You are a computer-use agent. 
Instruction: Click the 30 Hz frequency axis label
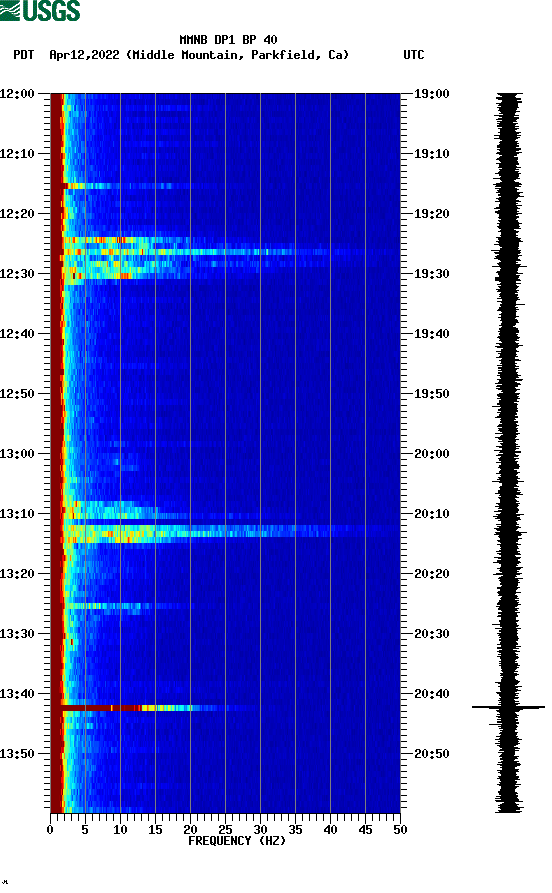260,830
